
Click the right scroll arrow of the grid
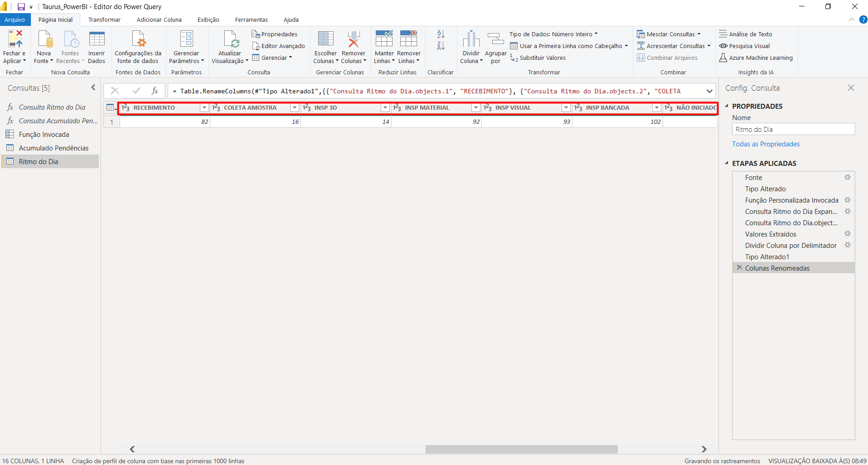pos(704,449)
